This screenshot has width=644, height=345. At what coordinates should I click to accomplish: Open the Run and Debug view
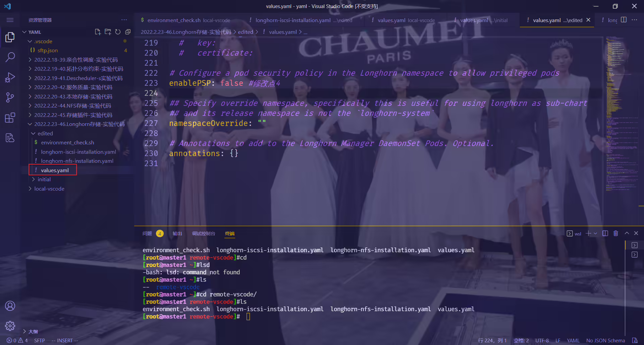point(10,77)
